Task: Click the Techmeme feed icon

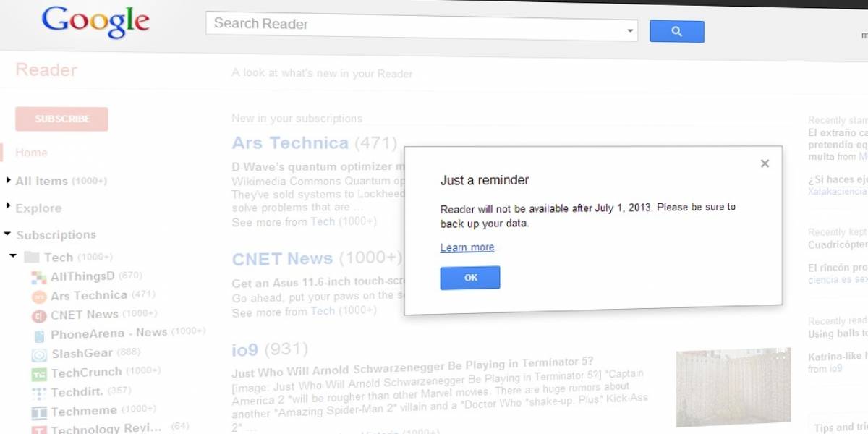Action: pyautogui.click(x=39, y=413)
